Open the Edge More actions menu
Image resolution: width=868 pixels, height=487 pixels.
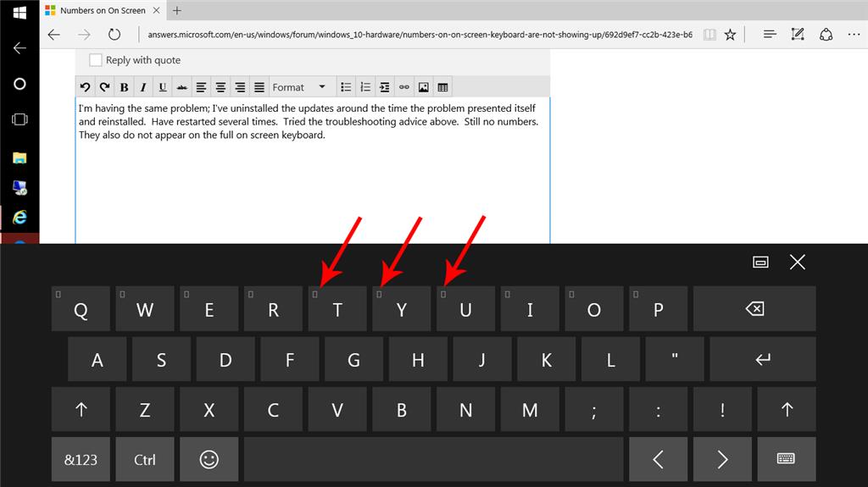854,35
